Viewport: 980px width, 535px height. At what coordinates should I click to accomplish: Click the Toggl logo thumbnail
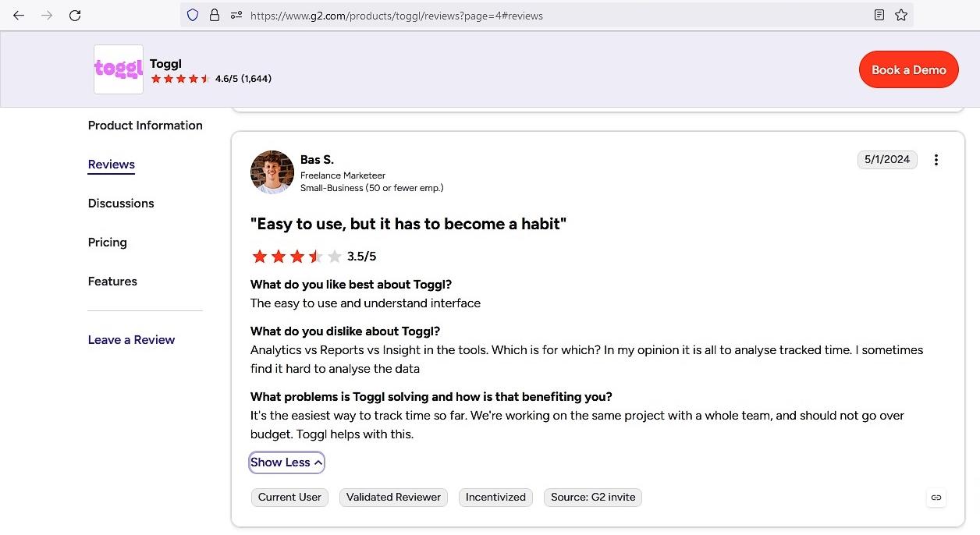pos(119,69)
